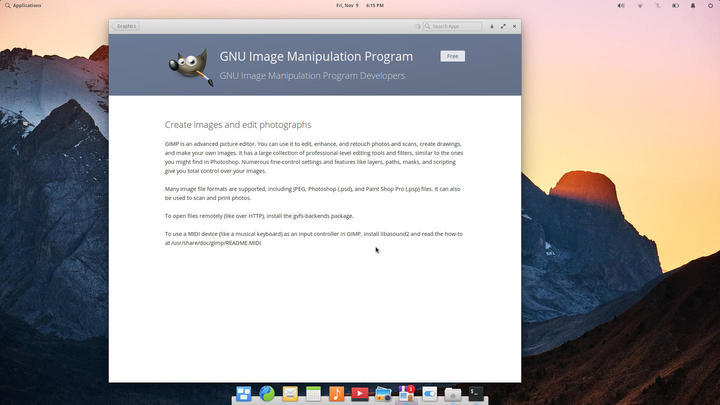This screenshot has height=405, width=720.
Task: Open the Applications menu in top panel
Action: [23, 6]
